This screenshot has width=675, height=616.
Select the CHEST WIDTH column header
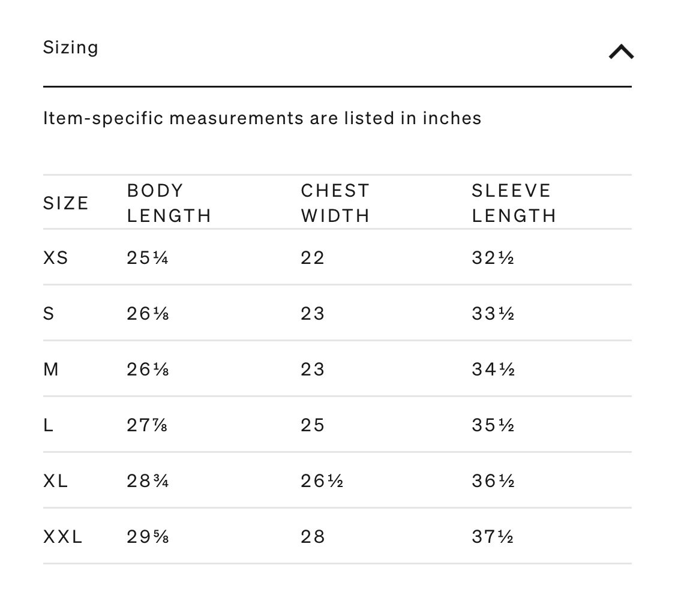tap(335, 203)
